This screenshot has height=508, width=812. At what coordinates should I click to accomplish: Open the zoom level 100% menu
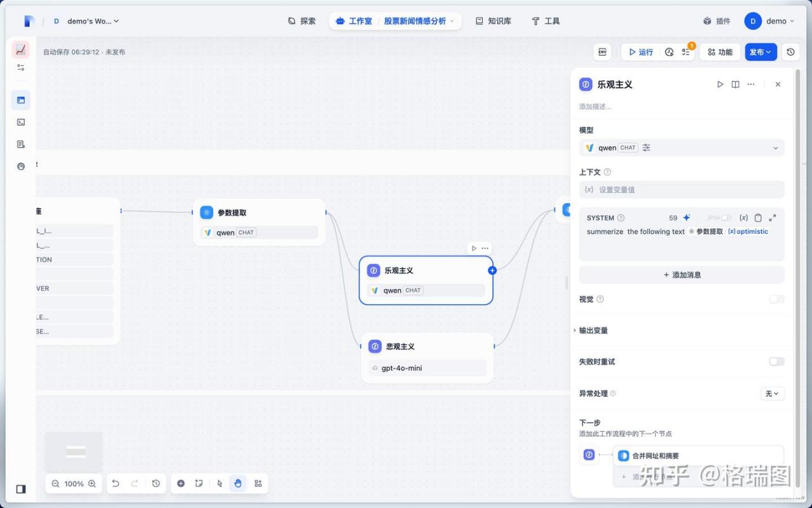click(74, 484)
